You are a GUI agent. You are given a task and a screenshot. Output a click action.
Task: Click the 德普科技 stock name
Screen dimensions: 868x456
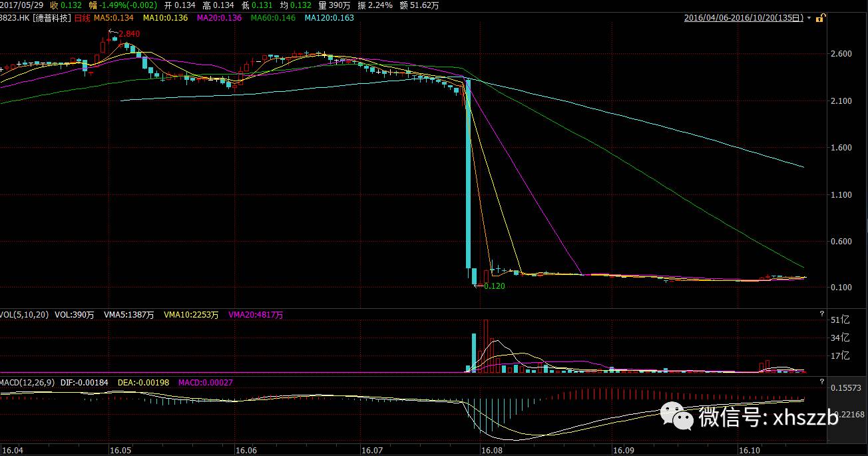point(51,18)
